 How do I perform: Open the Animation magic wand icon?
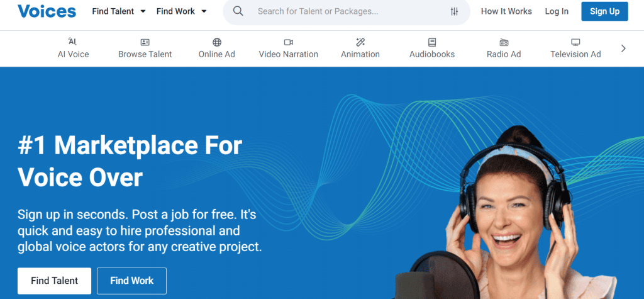pos(360,42)
